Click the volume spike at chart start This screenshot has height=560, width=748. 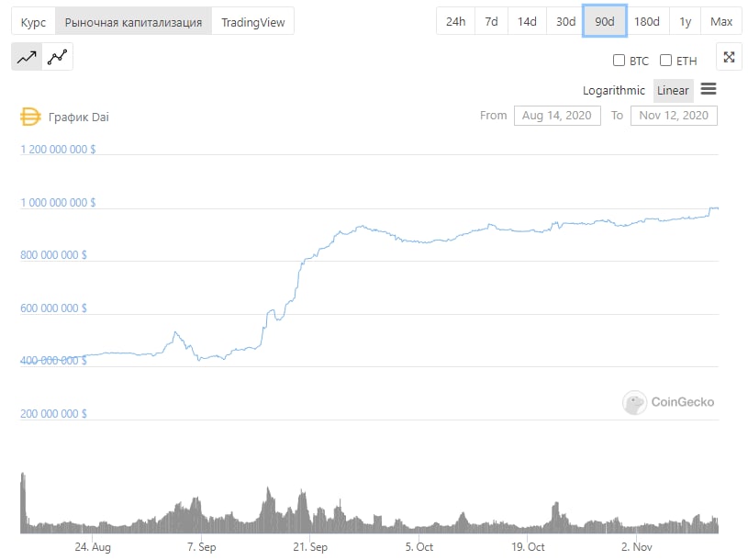pyautogui.click(x=22, y=501)
